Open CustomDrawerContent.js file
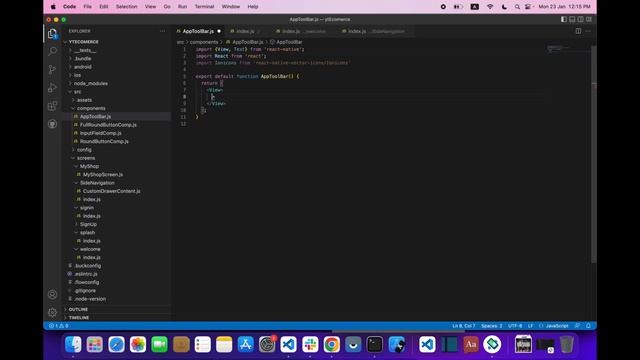This screenshot has height=360, width=640. pyautogui.click(x=111, y=191)
